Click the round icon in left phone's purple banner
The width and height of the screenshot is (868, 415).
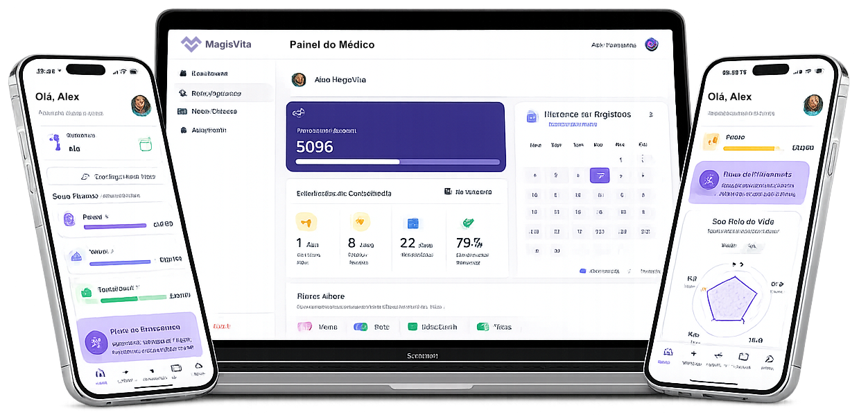(x=96, y=341)
